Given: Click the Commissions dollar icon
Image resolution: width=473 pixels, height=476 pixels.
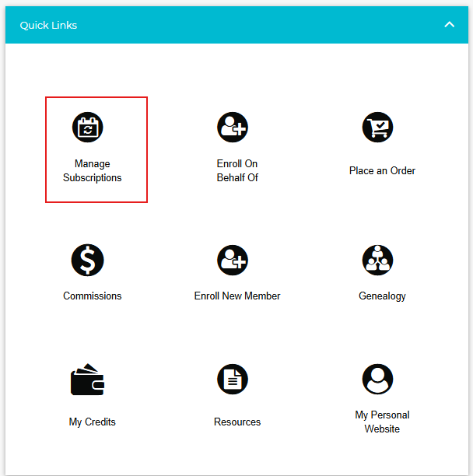Looking at the screenshot, I should pos(87,260).
